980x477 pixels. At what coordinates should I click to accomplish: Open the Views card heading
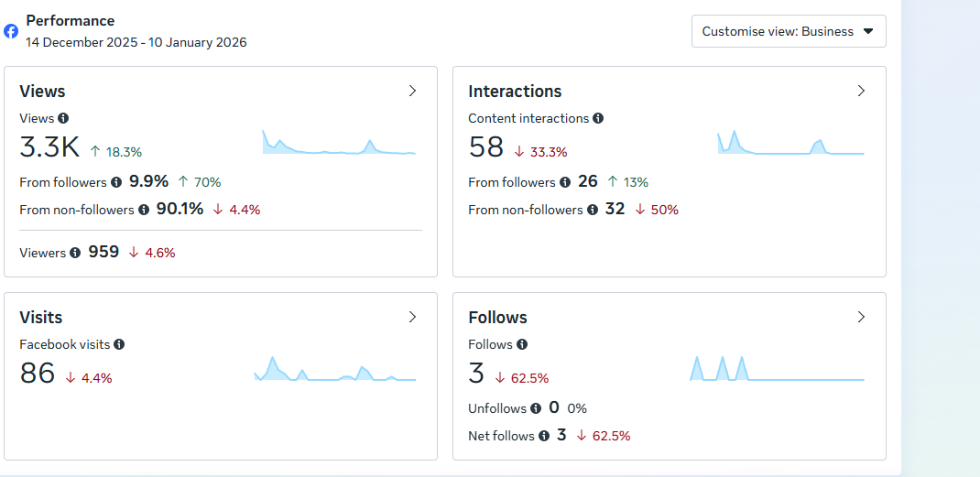click(42, 92)
